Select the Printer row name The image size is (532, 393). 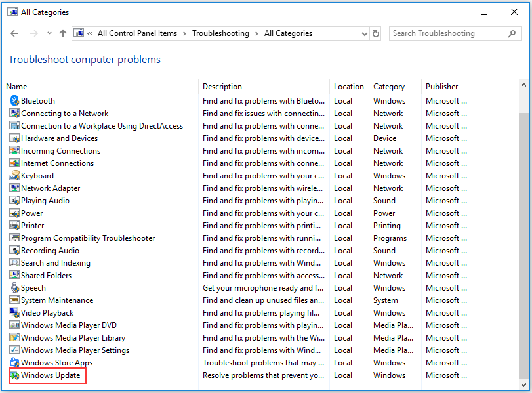coord(33,225)
